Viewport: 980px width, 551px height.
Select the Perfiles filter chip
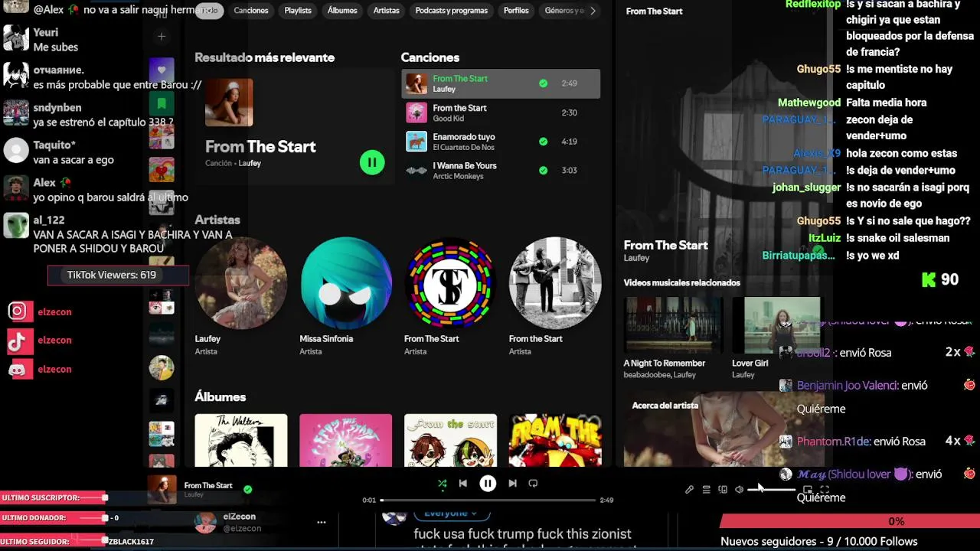tap(516, 11)
